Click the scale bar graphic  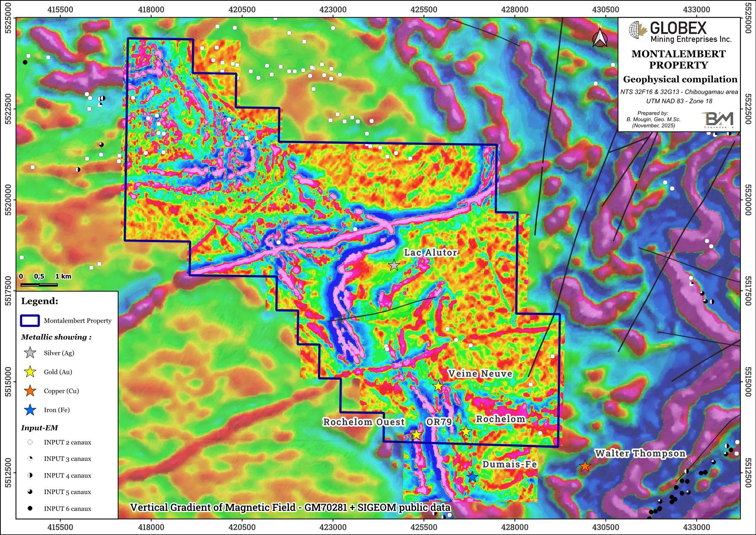(x=39, y=285)
